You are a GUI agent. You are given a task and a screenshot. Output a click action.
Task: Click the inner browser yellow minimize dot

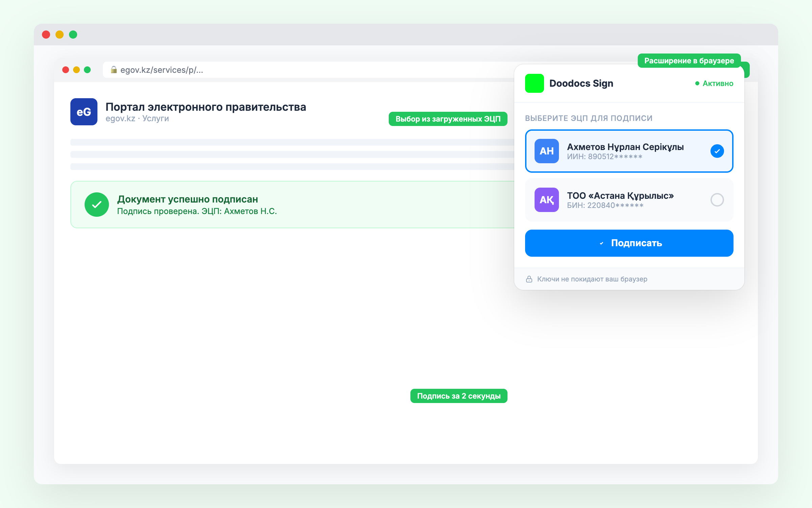pos(76,70)
